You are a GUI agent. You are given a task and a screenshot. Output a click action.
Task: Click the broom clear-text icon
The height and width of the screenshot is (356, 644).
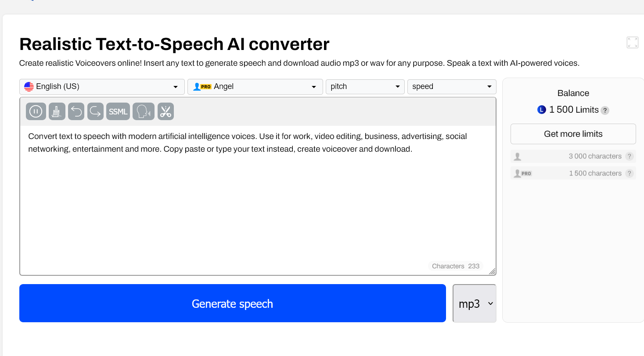click(x=57, y=111)
